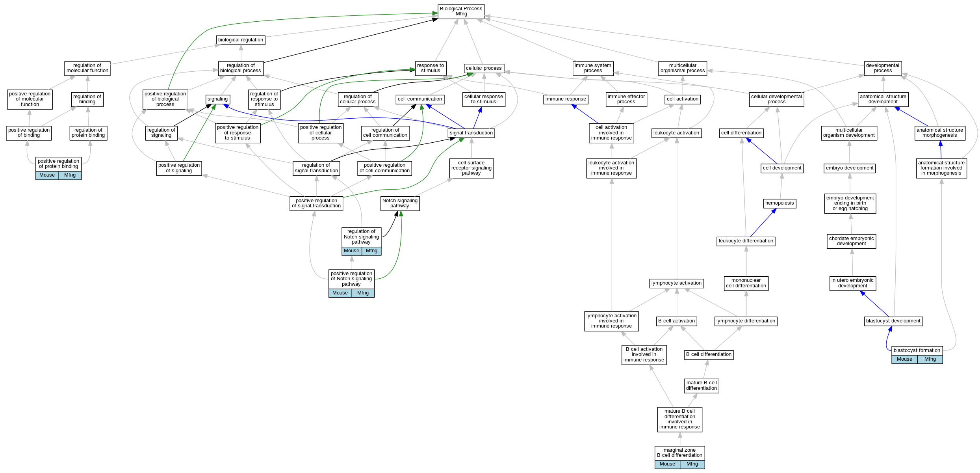Screen dimensions: 980x473
Task: Select 'regulation of cell communication' node
Action: pyautogui.click(x=385, y=133)
